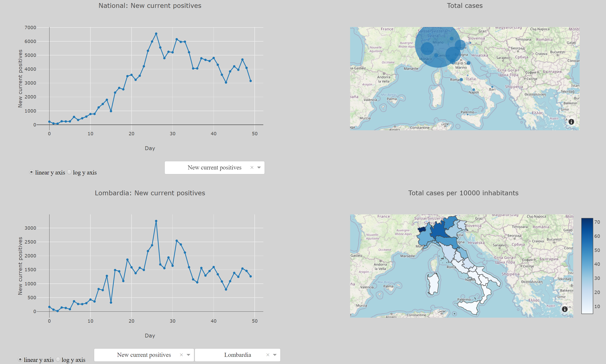Open the region dropdown arrow for Lombardia
This screenshot has height=364, width=606.
(x=275, y=355)
